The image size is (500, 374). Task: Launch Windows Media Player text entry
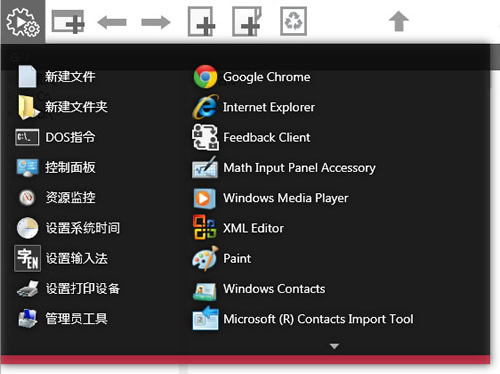click(x=286, y=198)
